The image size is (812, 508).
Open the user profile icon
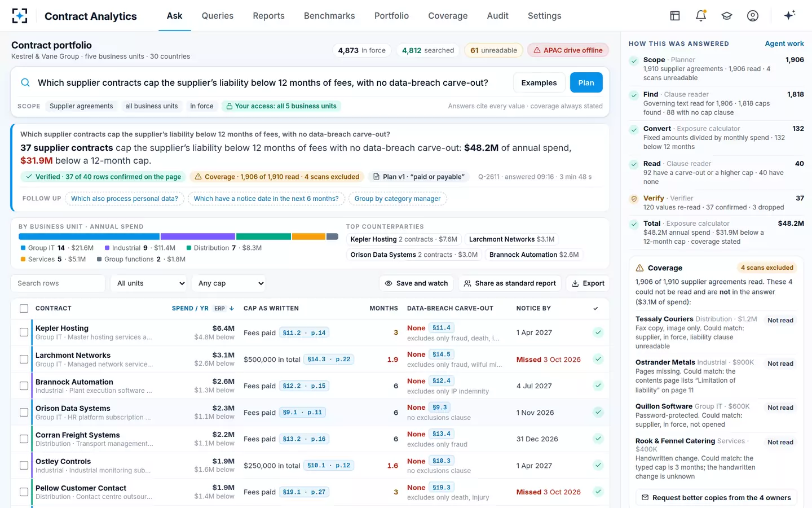[753, 16]
